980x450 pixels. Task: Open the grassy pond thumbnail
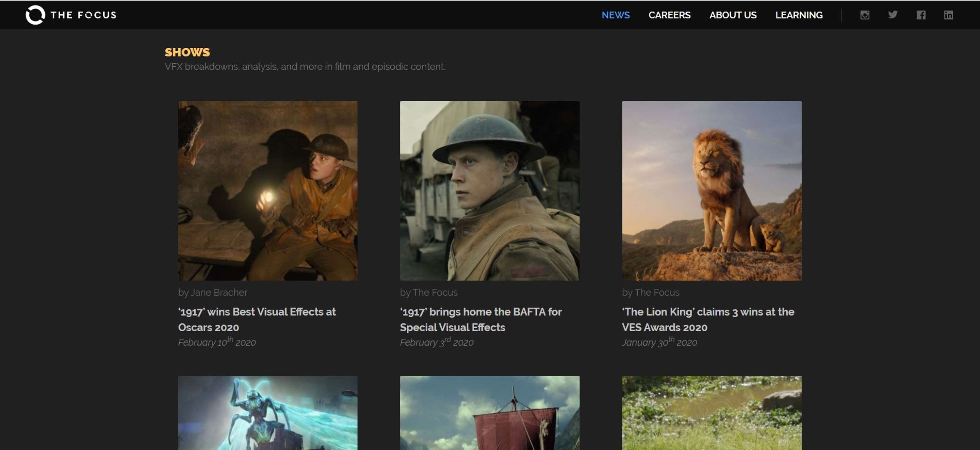click(711, 413)
